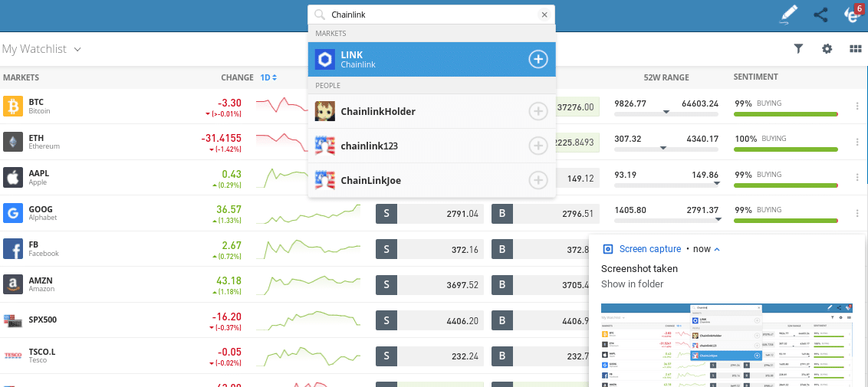Click AAPL 52W range bar

coord(666,185)
